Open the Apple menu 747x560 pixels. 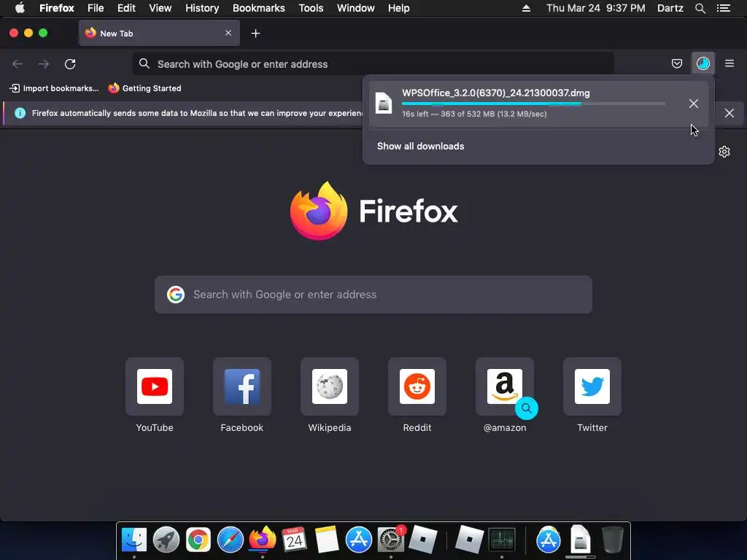[x=20, y=8]
